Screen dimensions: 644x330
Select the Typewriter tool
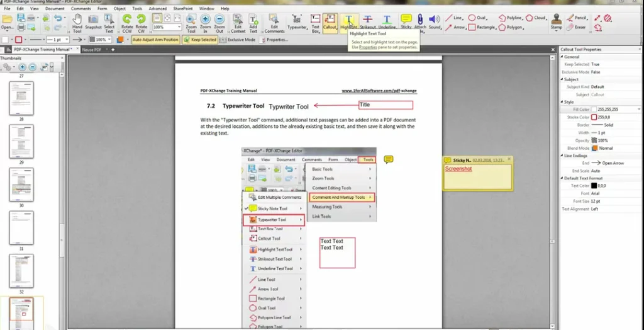pyautogui.click(x=297, y=22)
